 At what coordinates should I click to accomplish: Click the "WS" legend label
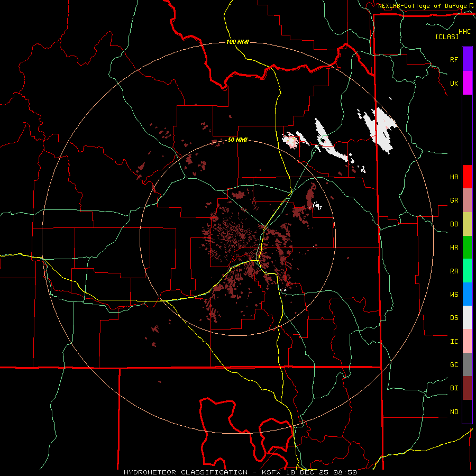454,295
